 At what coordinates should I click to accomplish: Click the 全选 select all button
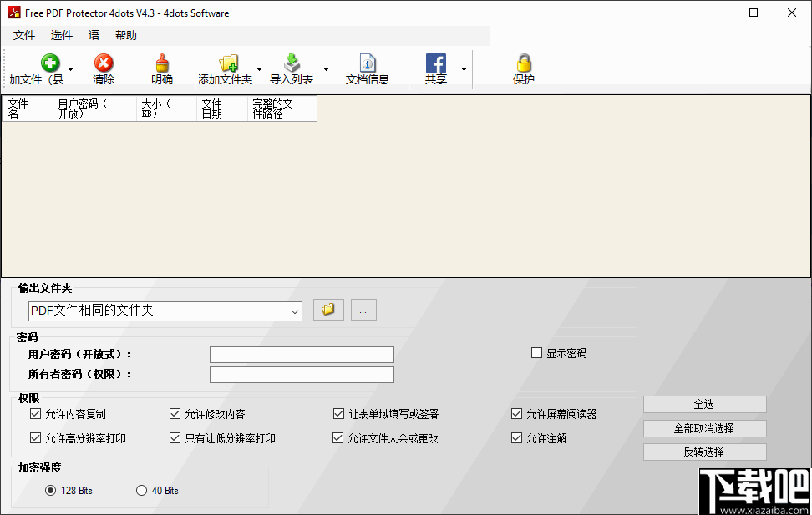tap(704, 404)
